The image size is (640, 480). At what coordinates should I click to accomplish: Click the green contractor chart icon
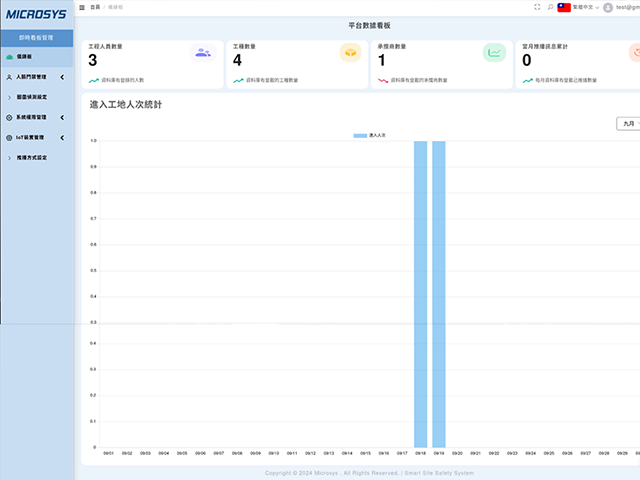click(494, 53)
